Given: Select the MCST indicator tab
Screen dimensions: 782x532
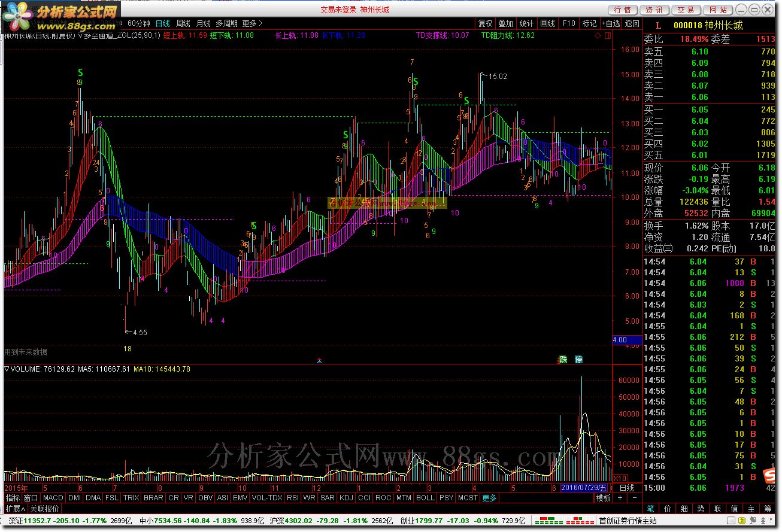Looking at the screenshot, I should [x=468, y=498].
